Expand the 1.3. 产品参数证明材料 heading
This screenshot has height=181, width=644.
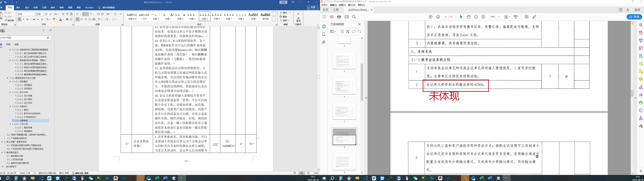click(x=5, y=138)
